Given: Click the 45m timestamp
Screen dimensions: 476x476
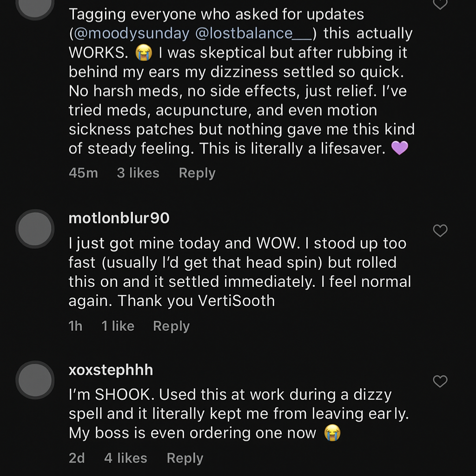Looking at the screenshot, I should [x=83, y=173].
